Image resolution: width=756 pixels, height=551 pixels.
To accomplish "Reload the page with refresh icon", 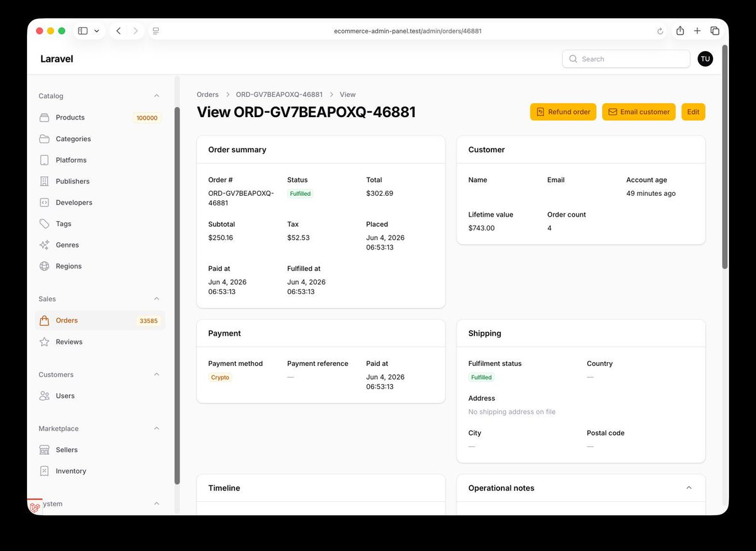I will pyautogui.click(x=660, y=31).
